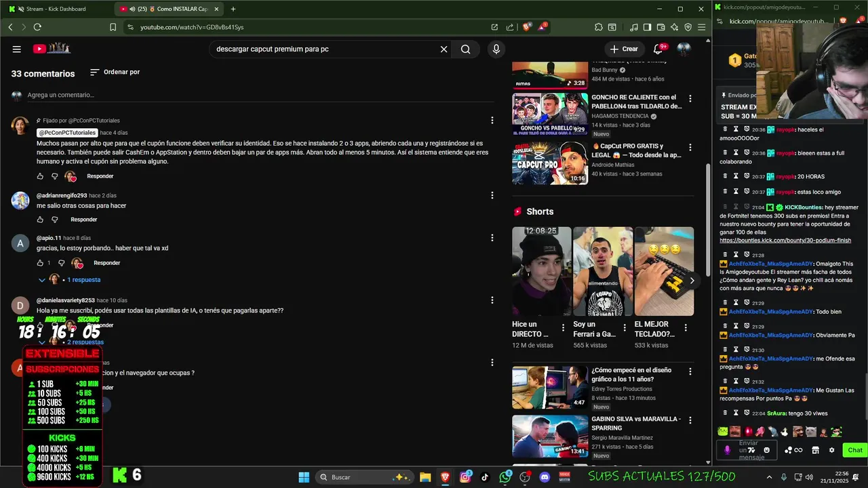The image size is (868, 488).
Task: Open '¿Cómo empecé en el diseño' video
Action: click(550, 388)
